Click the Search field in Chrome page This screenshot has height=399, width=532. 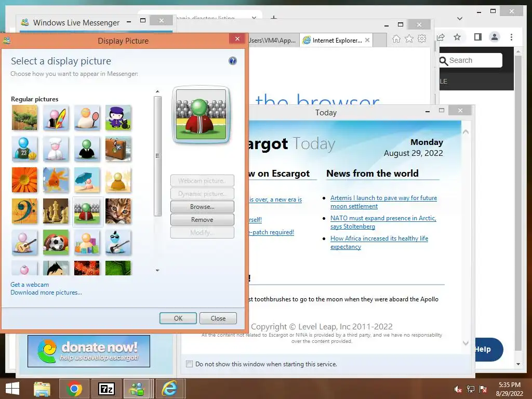coord(471,60)
